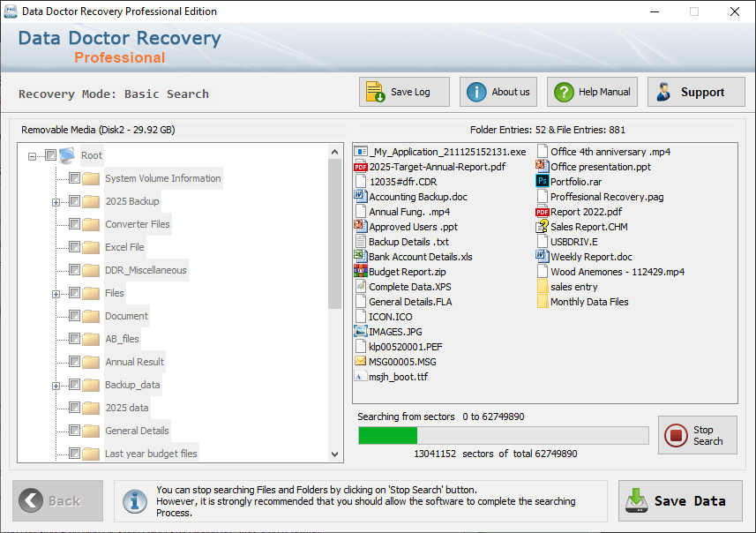Viewport: 756px width, 533px height.
Task: Click the Support person icon
Action: tap(664, 92)
